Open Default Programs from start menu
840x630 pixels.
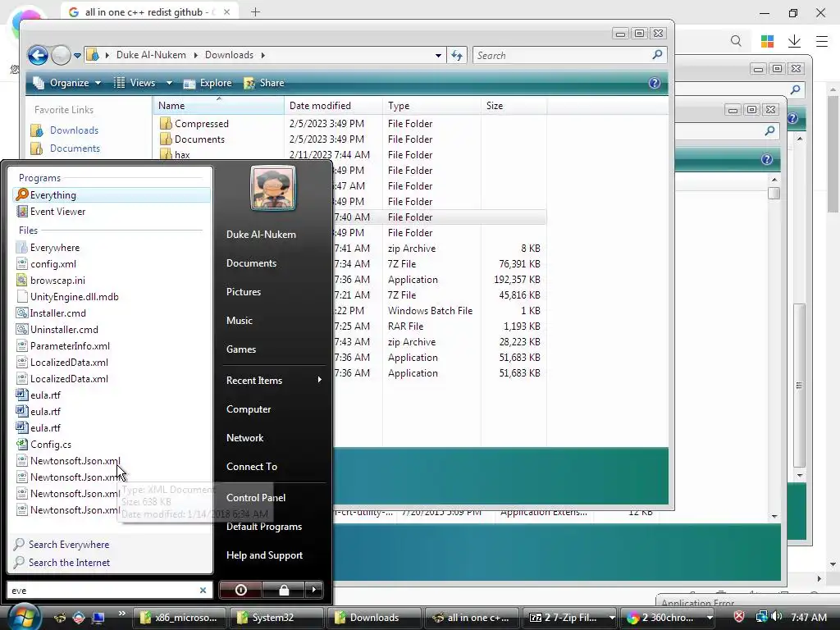(264, 527)
